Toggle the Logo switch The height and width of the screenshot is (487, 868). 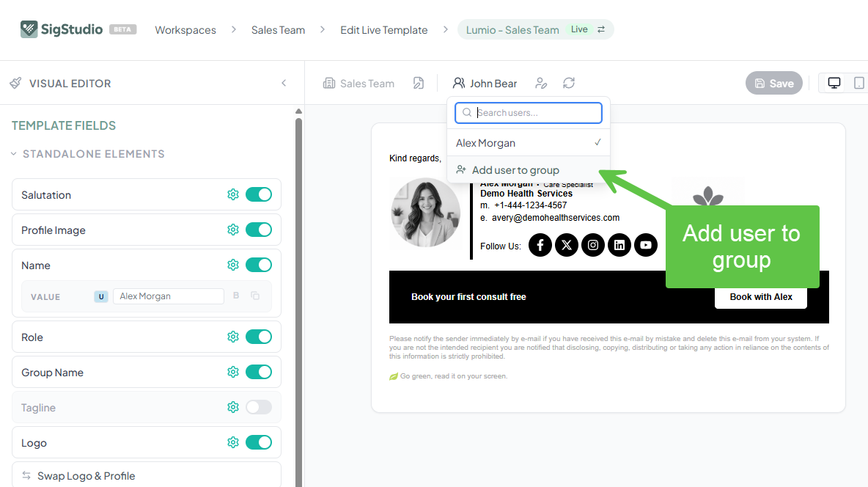[259, 442]
